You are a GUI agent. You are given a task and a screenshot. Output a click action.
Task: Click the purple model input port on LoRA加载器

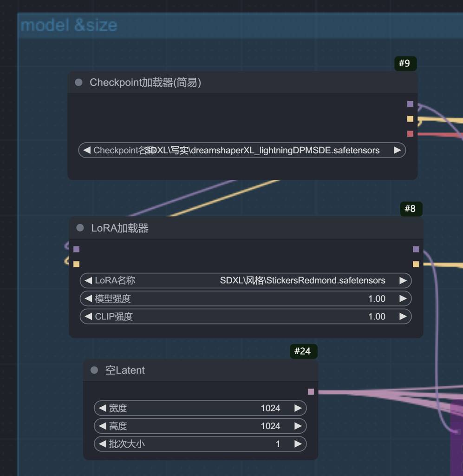pos(76,249)
